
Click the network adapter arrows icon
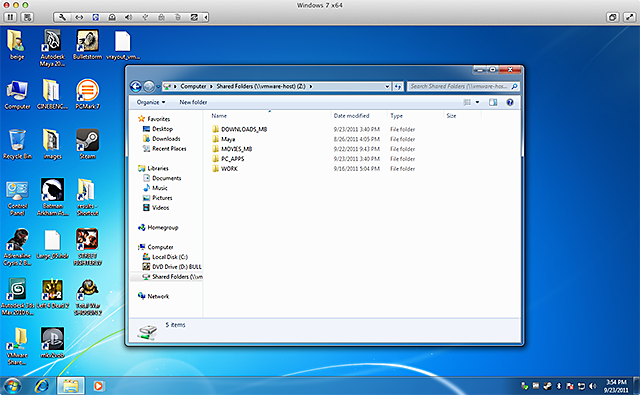click(x=79, y=17)
